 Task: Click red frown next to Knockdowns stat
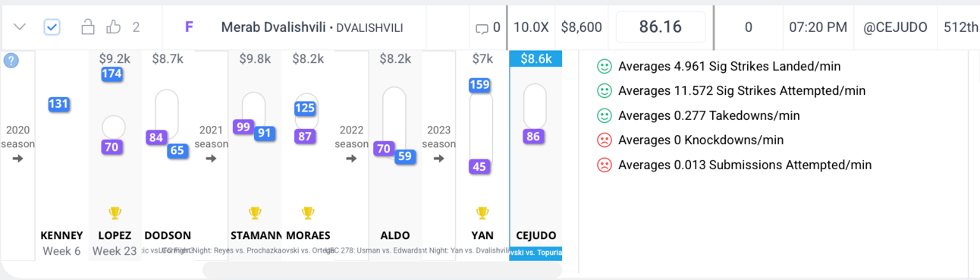[605, 140]
